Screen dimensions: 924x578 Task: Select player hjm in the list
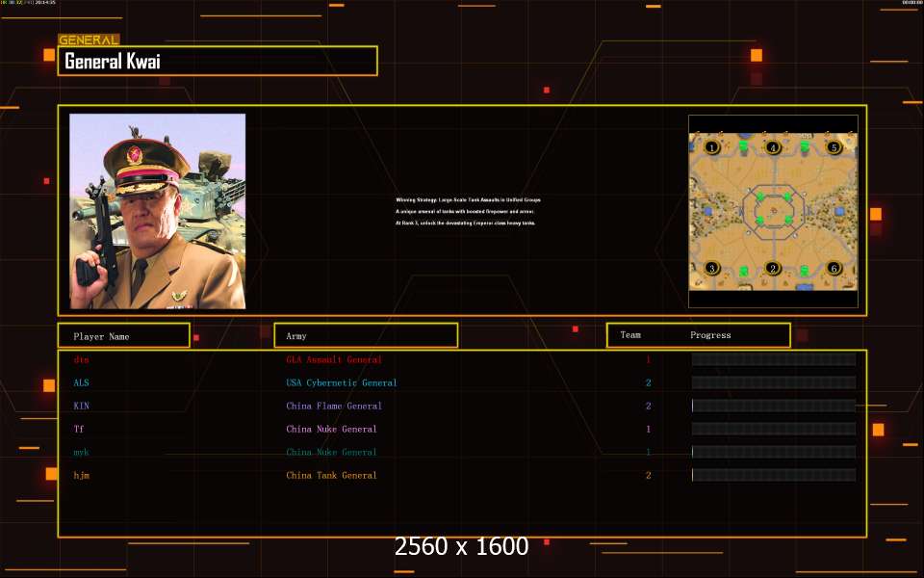pos(81,475)
